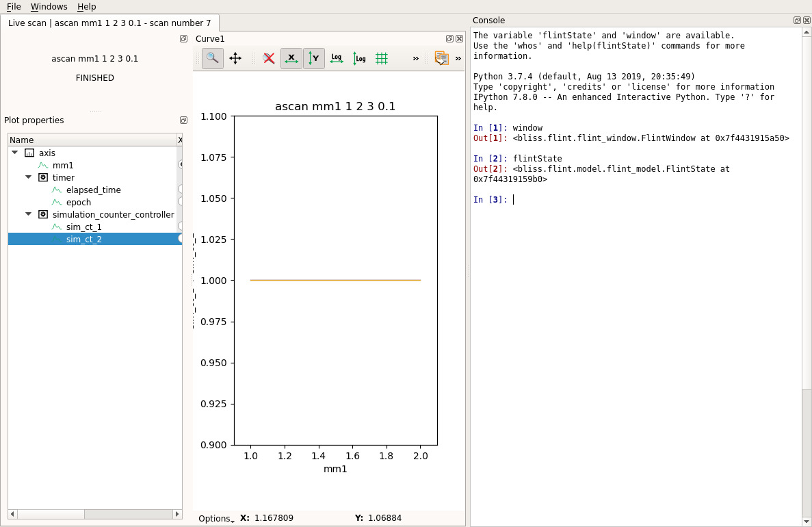Screen dimensions: 812x527
Task: Click the horizontal scrollbar thumb in tree
Action: pyautogui.click(x=51, y=514)
